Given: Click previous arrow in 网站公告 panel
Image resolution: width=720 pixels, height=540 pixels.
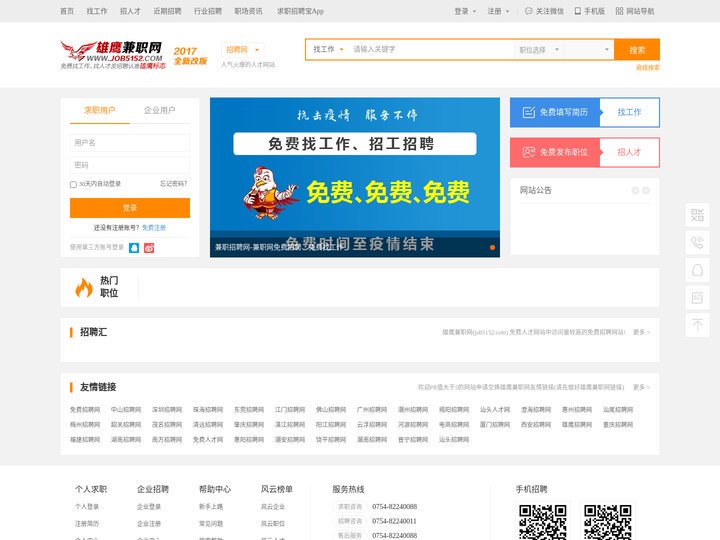Looking at the screenshot, I should (636, 191).
